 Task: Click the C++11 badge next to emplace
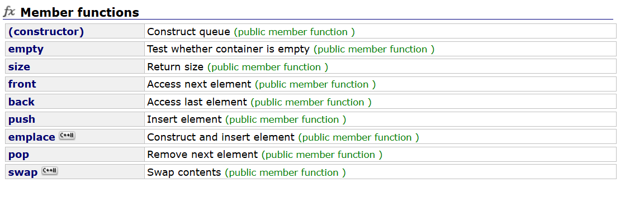[67, 136]
